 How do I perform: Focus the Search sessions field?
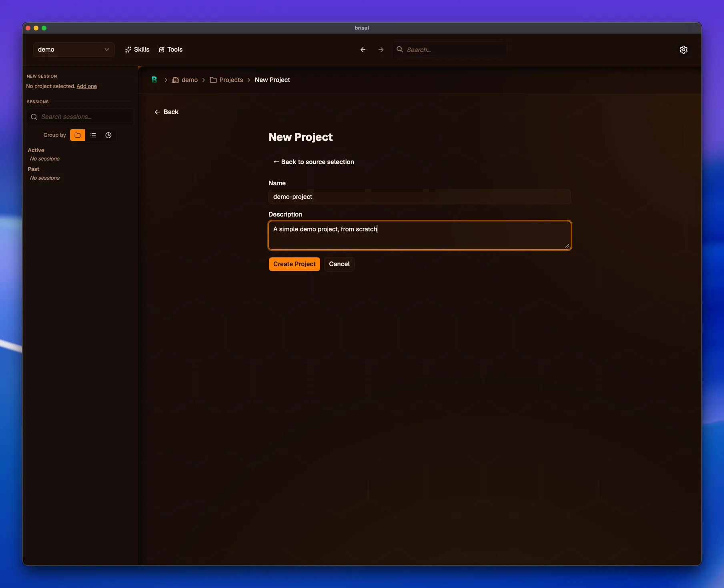[80, 117]
